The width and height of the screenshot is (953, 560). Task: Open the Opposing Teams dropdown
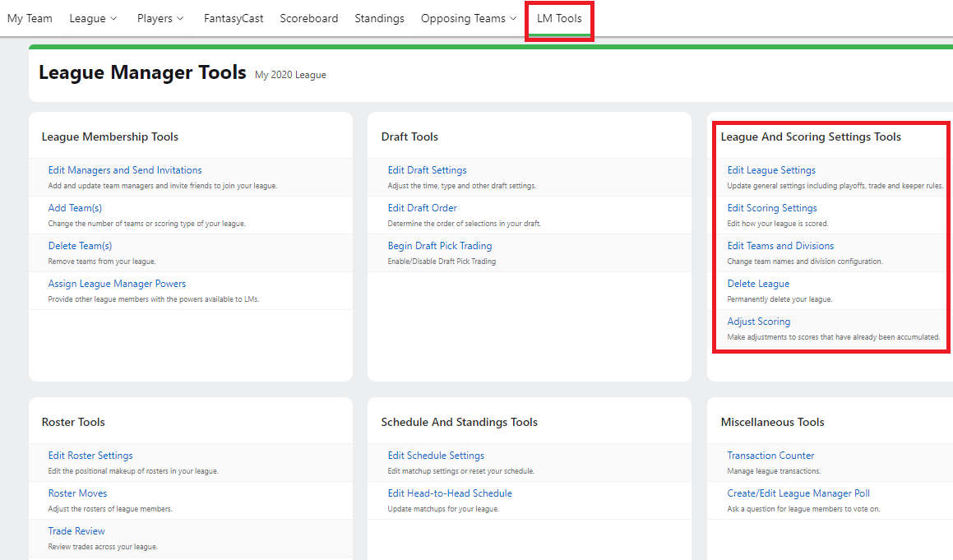(469, 19)
